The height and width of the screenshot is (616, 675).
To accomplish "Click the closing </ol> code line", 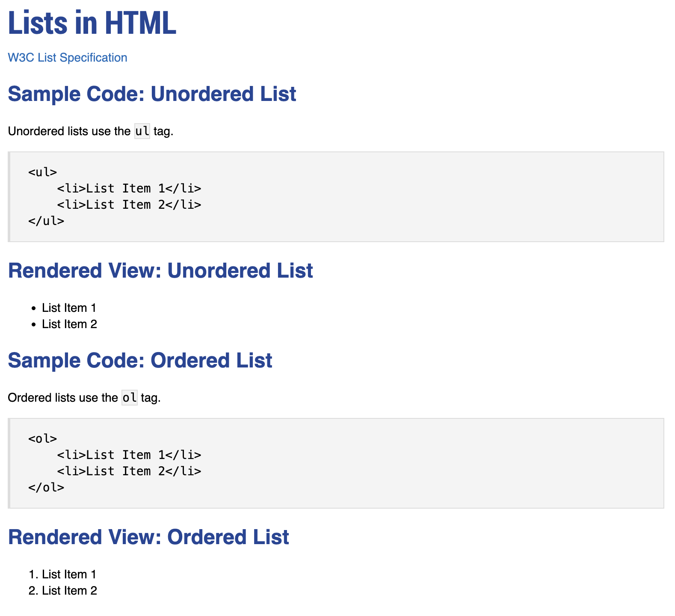I will tap(46, 488).
